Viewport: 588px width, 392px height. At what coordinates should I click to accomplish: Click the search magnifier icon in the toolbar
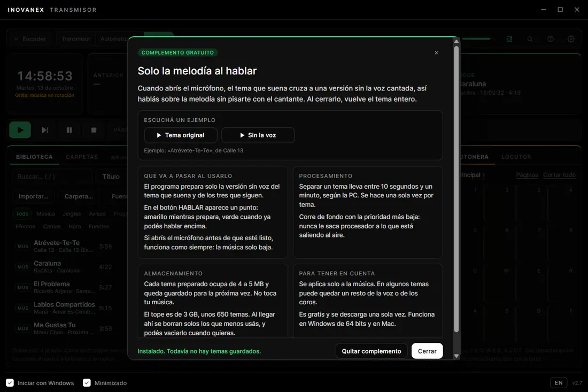coord(530,39)
